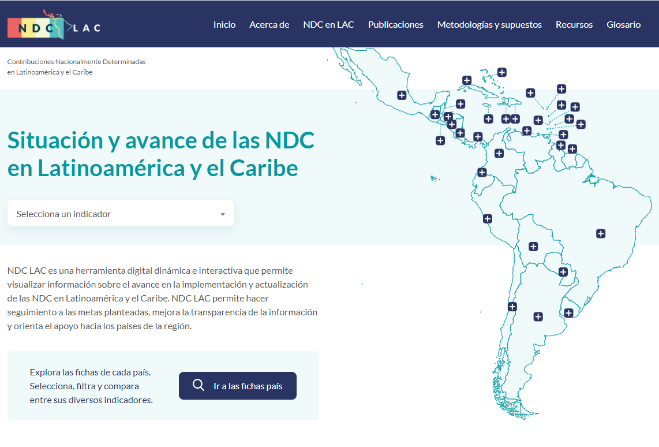Open the Bahamas plus marker
Viewport: 659px width, 447px height.
502,72
